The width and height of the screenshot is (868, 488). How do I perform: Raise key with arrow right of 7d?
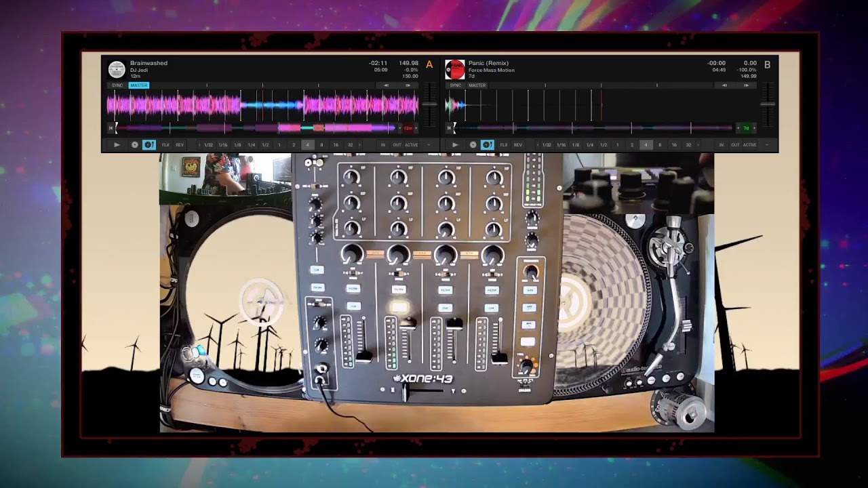[754, 128]
